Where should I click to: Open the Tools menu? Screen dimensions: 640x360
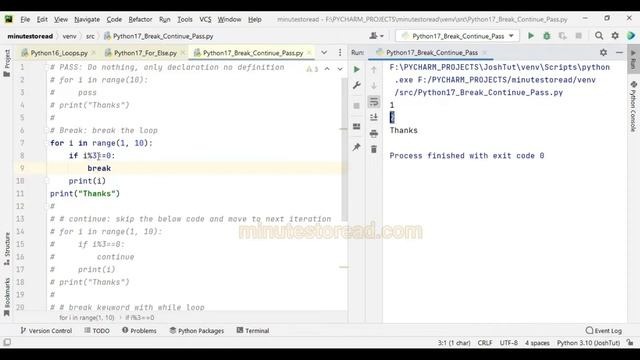tap(184, 19)
